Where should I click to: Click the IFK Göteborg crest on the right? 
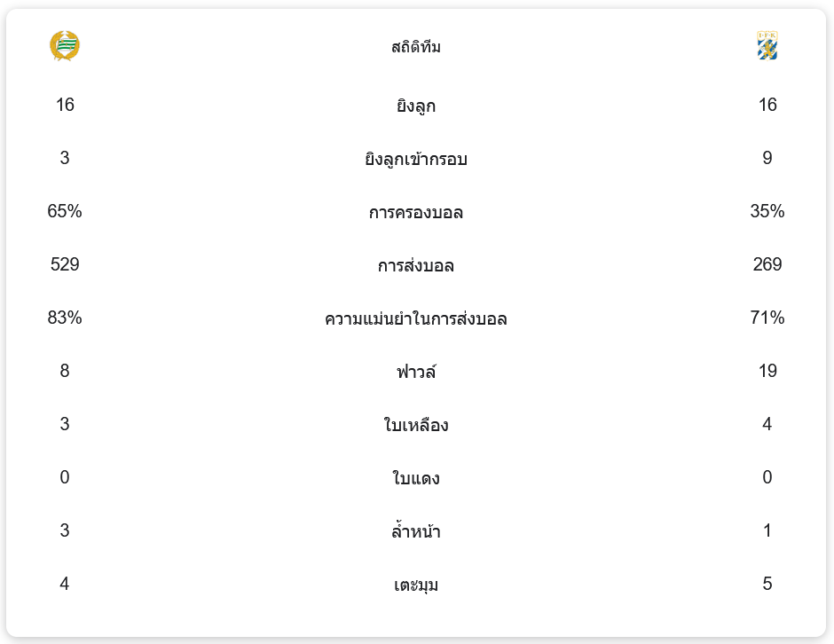point(767,46)
